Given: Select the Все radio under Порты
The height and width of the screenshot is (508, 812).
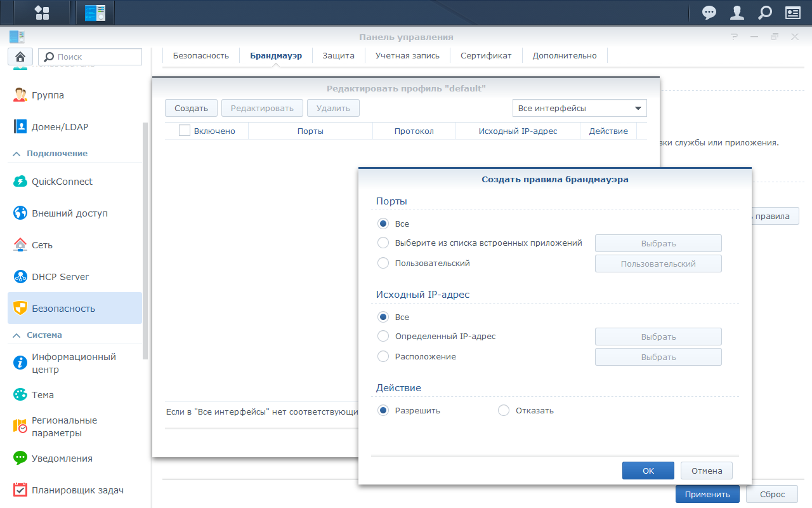Looking at the screenshot, I should [x=383, y=224].
